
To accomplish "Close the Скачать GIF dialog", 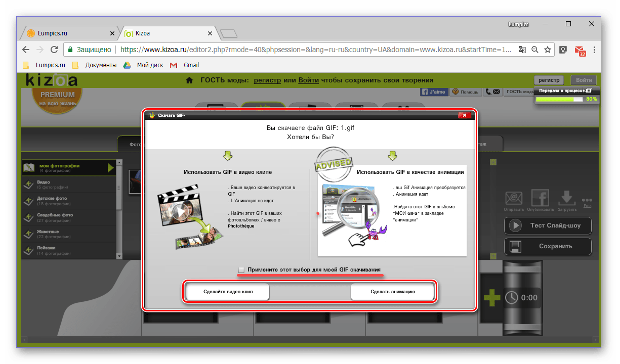I will pyautogui.click(x=465, y=115).
